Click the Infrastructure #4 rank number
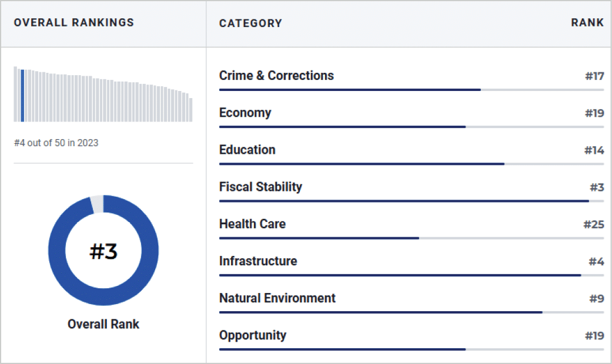Image resolution: width=612 pixels, height=364 pixels. click(596, 261)
